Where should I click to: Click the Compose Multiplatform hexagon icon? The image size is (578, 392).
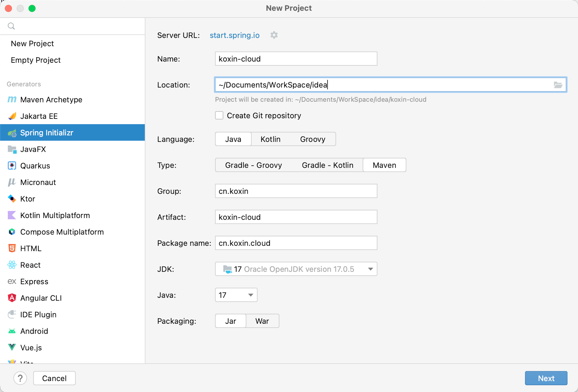point(12,232)
